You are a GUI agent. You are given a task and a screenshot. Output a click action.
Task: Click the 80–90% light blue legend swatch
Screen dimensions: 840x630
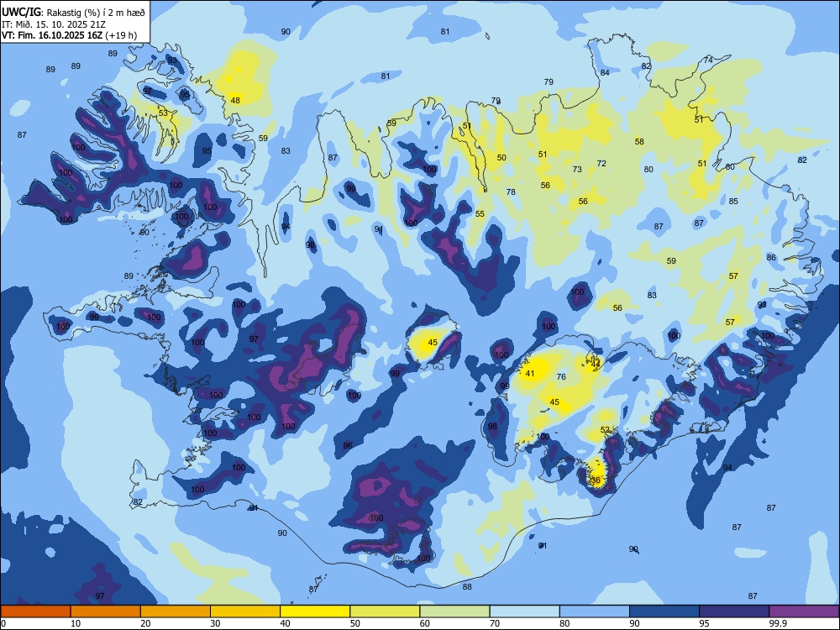(x=595, y=612)
